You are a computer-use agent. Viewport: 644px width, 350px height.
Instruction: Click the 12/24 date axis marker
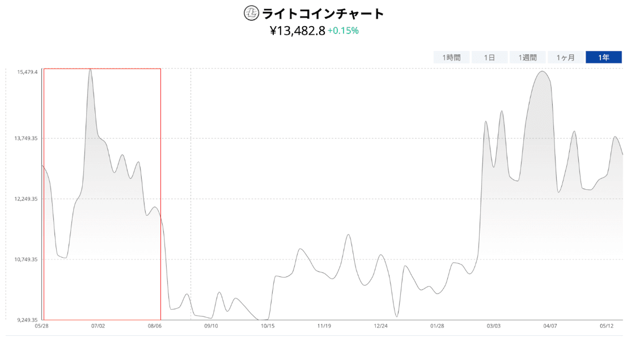[x=381, y=326]
